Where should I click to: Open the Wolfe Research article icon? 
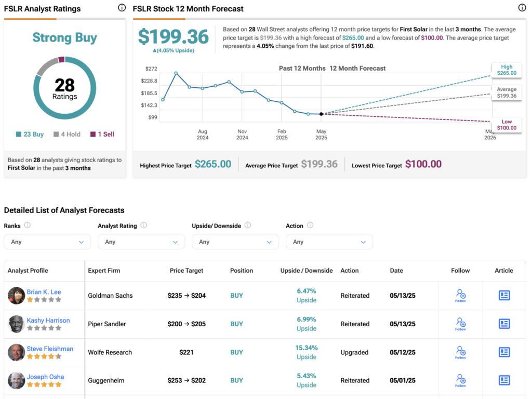coord(504,353)
